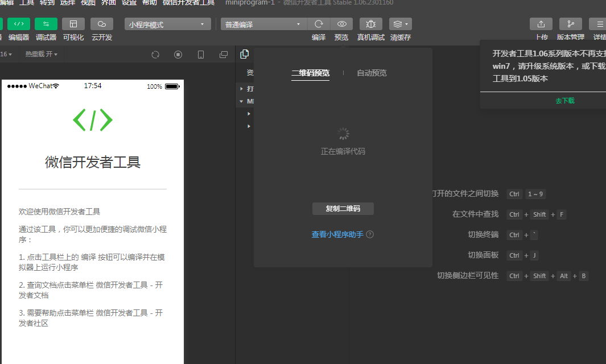
Task: Click the simulator stop icon
Action: click(178, 55)
